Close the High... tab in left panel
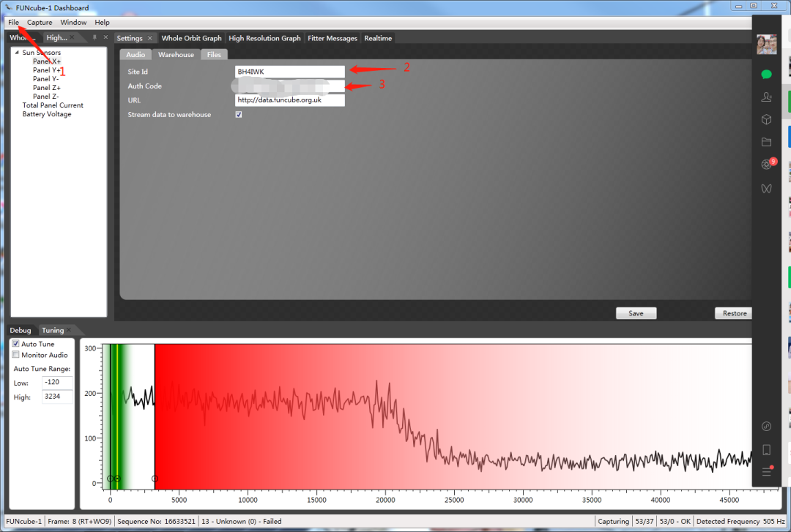Viewport: 791px width, 532px height. (x=72, y=37)
